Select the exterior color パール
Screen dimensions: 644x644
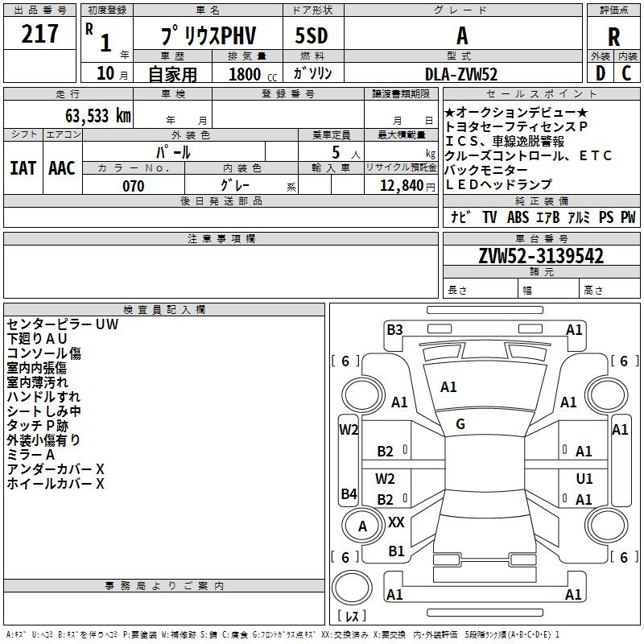coord(173,152)
